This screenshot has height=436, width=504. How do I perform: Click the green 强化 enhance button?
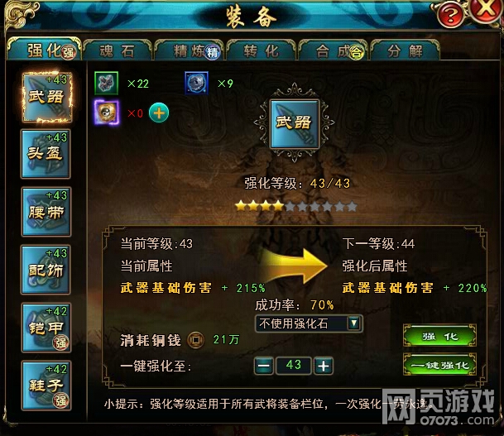pyautogui.click(x=439, y=336)
